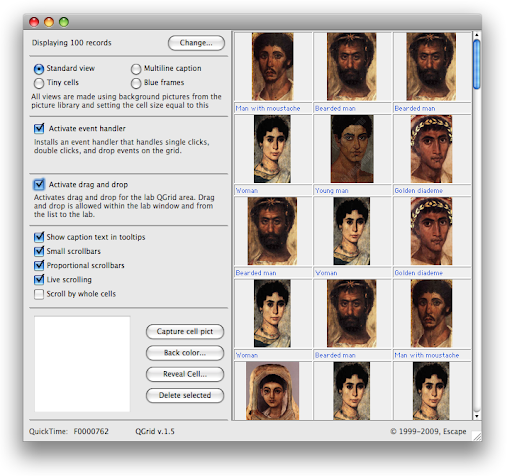Choose the Tiny cells view option

[39, 83]
